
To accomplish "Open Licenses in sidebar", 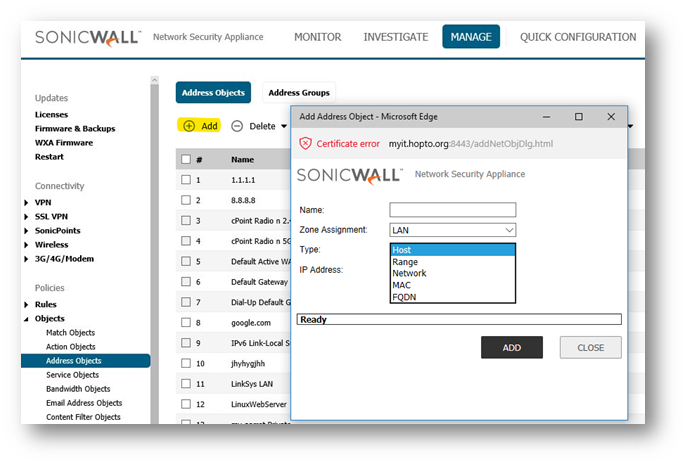I will click(51, 115).
